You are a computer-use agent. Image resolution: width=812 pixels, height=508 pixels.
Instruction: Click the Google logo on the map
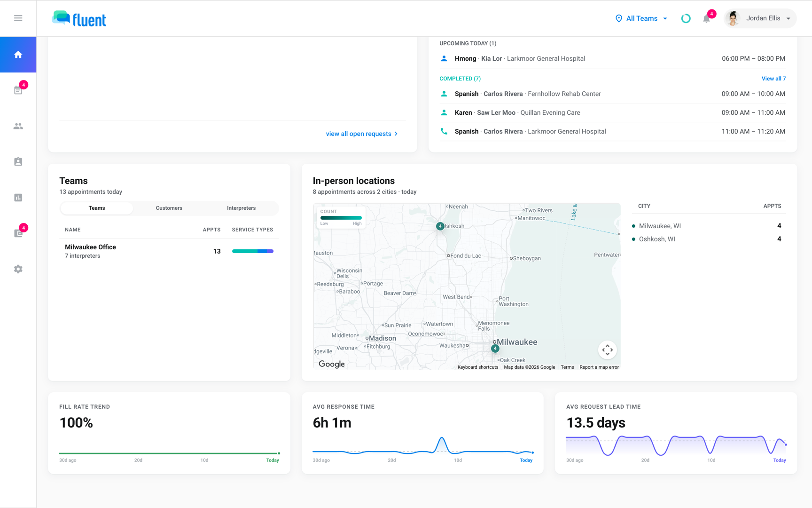(x=332, y=364)
